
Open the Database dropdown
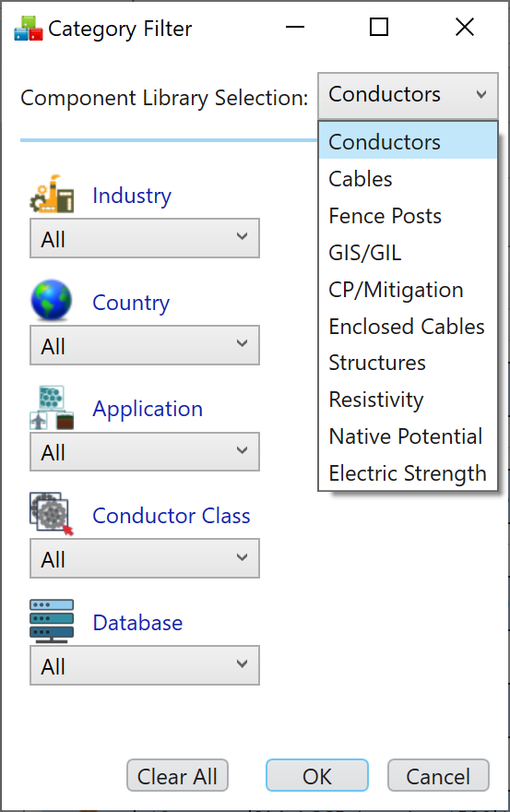point(145,665)
